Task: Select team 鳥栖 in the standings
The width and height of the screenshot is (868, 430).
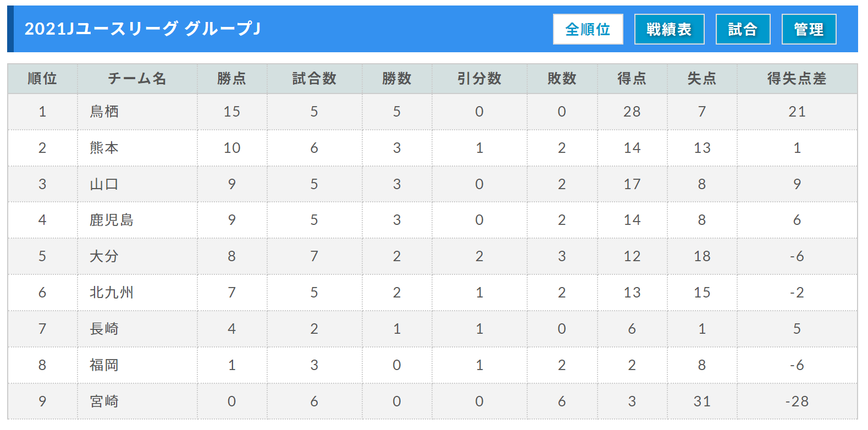Action: pos(104,112)
